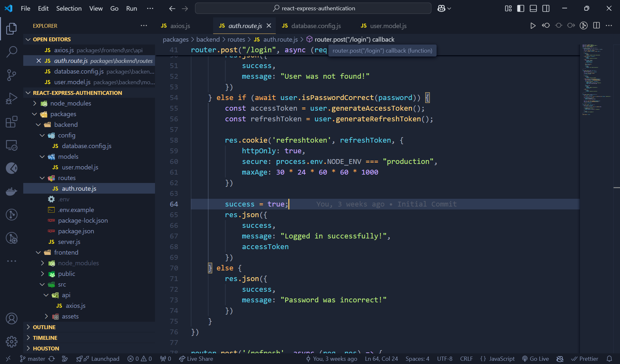Open Explorer Views and More Actions
620x364 pixels.
click(x=144, y=25)
